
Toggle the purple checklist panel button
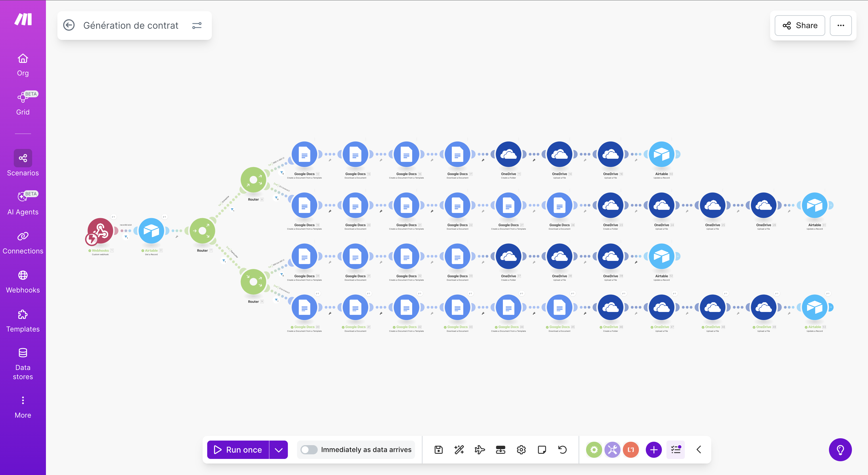[676, 449]
